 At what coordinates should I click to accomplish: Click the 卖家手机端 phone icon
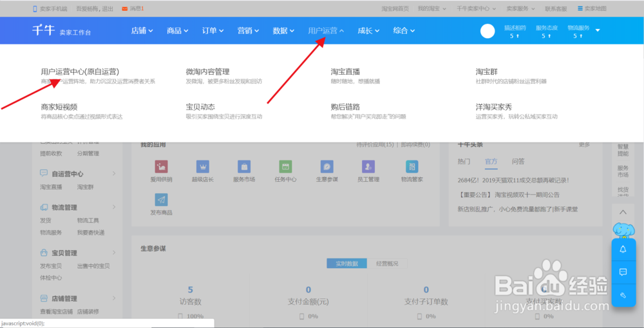pyautogui.click(x=35, y=8)
